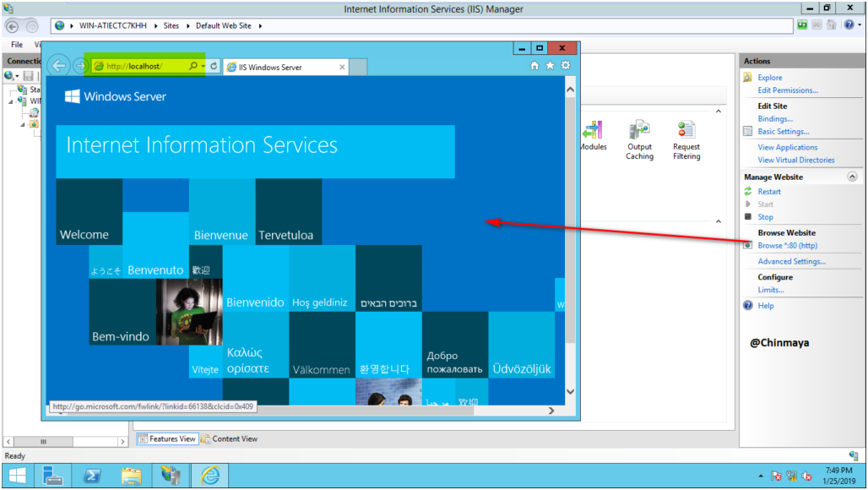
Task: Click the Connections pane scroll-right arrow
Action: pyautogui.click(x=122, y=441)
